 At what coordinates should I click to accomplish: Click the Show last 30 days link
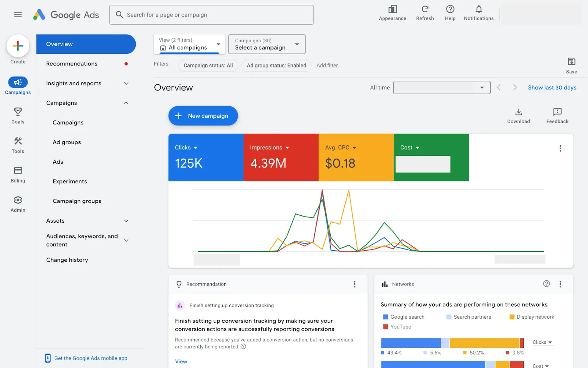coord(552,88)
